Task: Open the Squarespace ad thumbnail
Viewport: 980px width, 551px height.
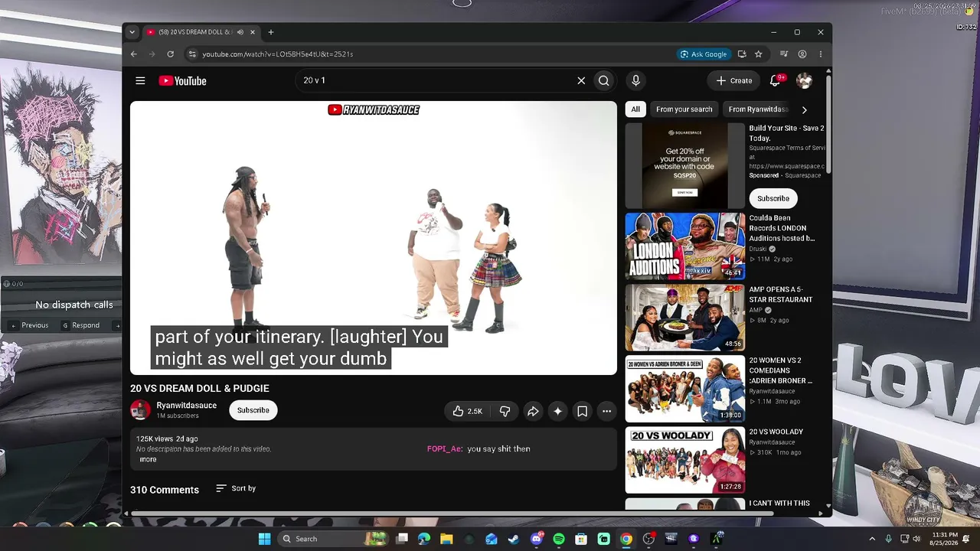Action: (x=685, y=165)
